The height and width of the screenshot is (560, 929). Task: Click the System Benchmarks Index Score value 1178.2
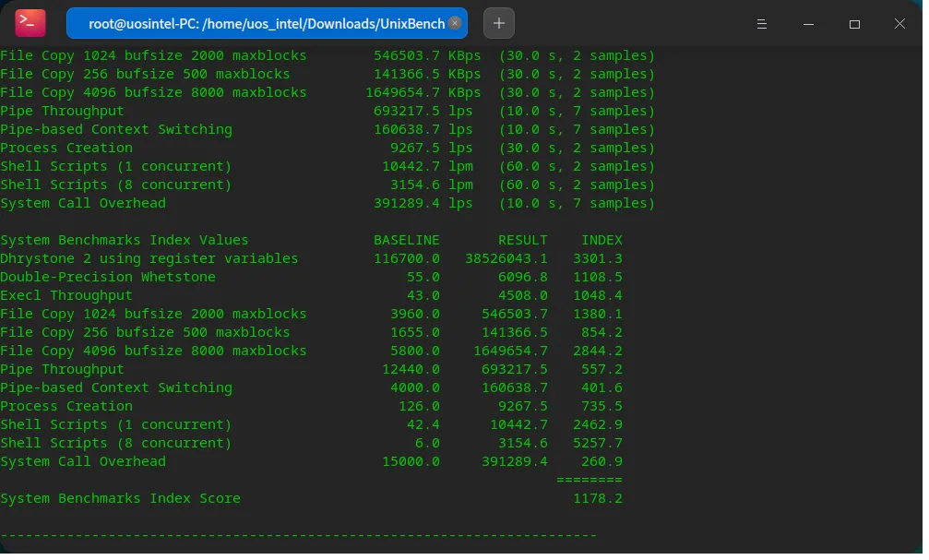[597, 498]
